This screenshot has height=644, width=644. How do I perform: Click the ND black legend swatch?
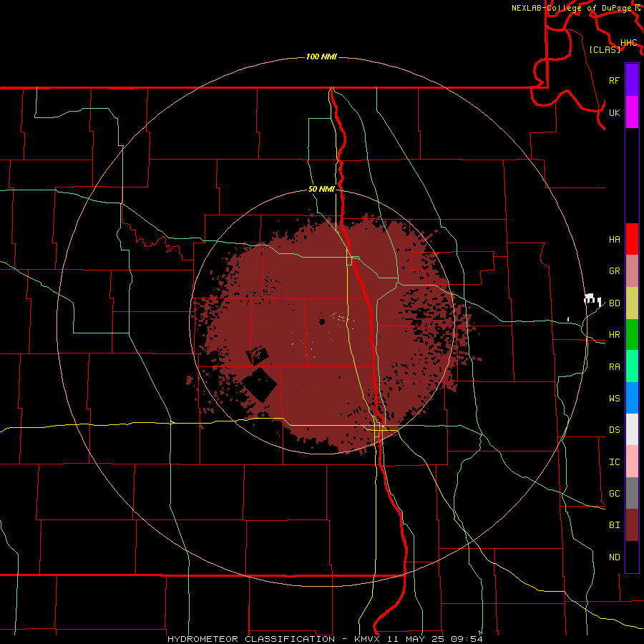coord(632,557)
